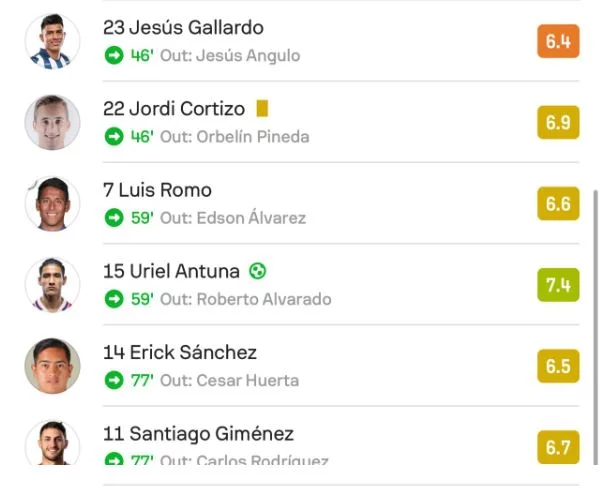Click the substitution arrow icon under Uriel Antuna
The image size is (601, 486).
click(x=114, y=299)
